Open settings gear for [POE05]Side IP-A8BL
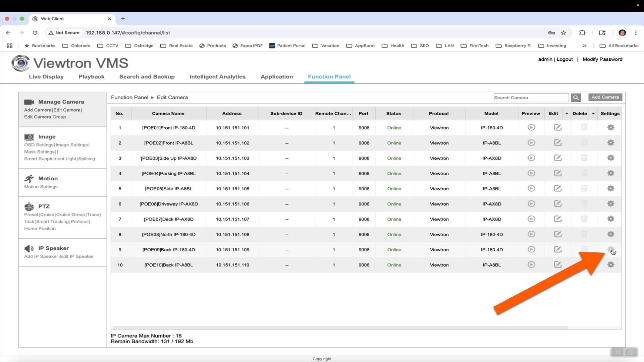Screen dimensions: 644x362 (611, 188)
